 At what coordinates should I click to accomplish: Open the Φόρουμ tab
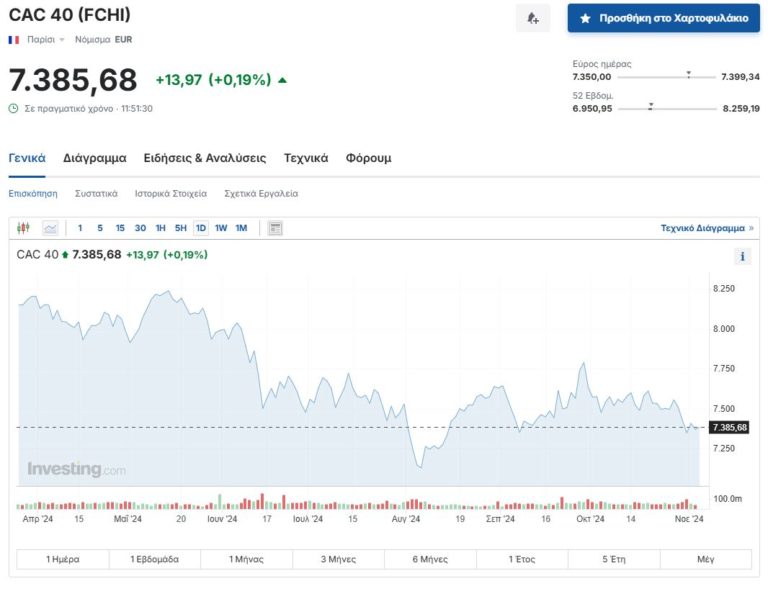click(x=368, y=158)
